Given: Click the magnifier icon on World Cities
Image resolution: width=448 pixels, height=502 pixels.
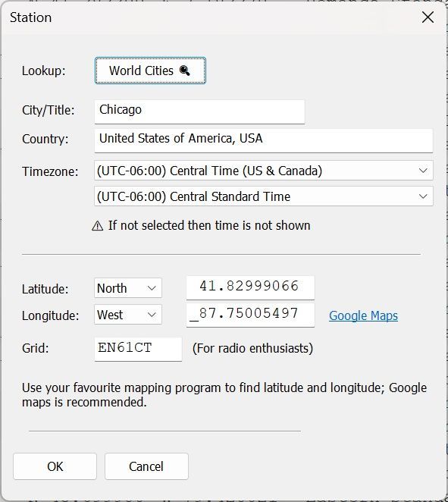Looking at the screenshot, I should pos(185,71).
